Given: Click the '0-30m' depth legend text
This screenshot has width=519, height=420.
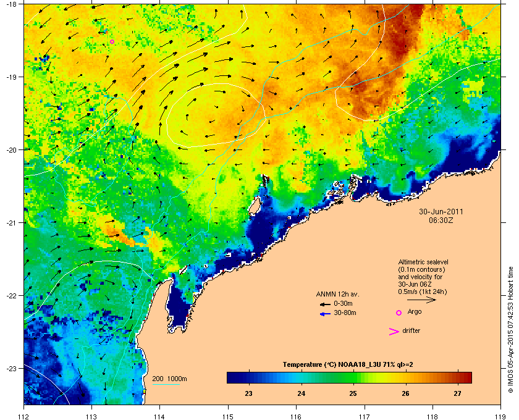Looking at the screenshot, I should [343, 303].
